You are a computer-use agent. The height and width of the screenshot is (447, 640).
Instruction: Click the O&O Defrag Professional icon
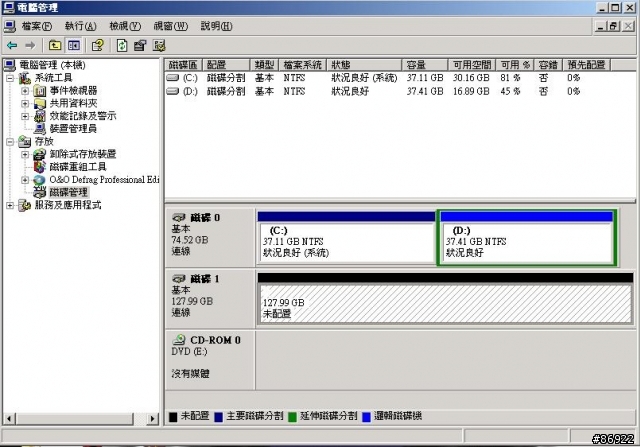pos(40,180)
